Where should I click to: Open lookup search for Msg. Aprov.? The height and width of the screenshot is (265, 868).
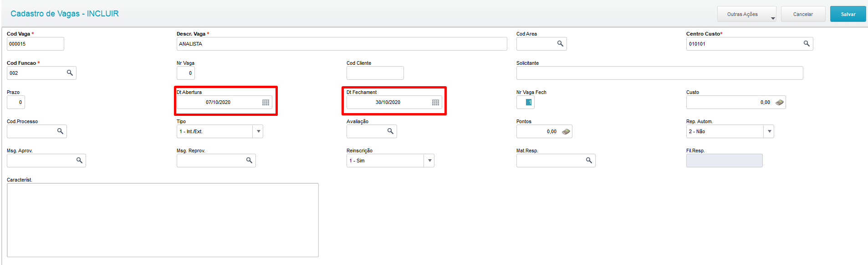[79, 161]
